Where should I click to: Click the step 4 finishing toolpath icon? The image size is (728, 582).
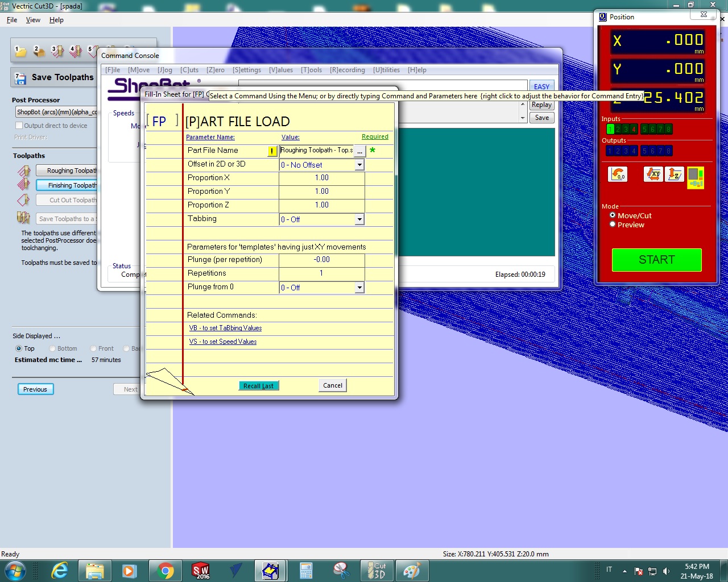tap(75, 52)
